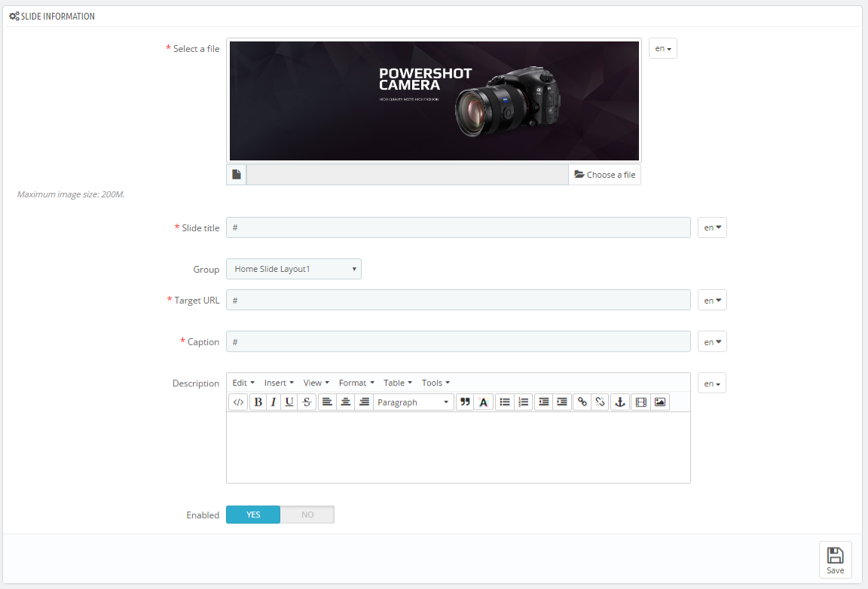Open the text color tool
The image size is (868, 589).
click(x=483, y=402)
